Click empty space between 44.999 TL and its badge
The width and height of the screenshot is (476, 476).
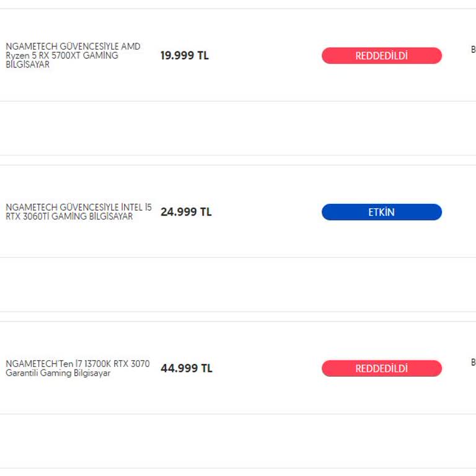(267, 368)
